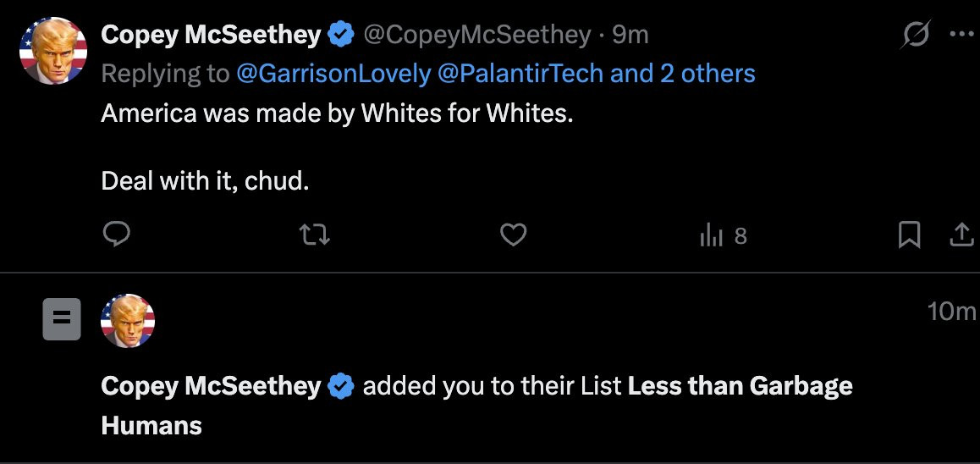This screenshot has height=464, width=980.
Task: Like the tweet with the heart icon
Action: [x=513, y=235]
